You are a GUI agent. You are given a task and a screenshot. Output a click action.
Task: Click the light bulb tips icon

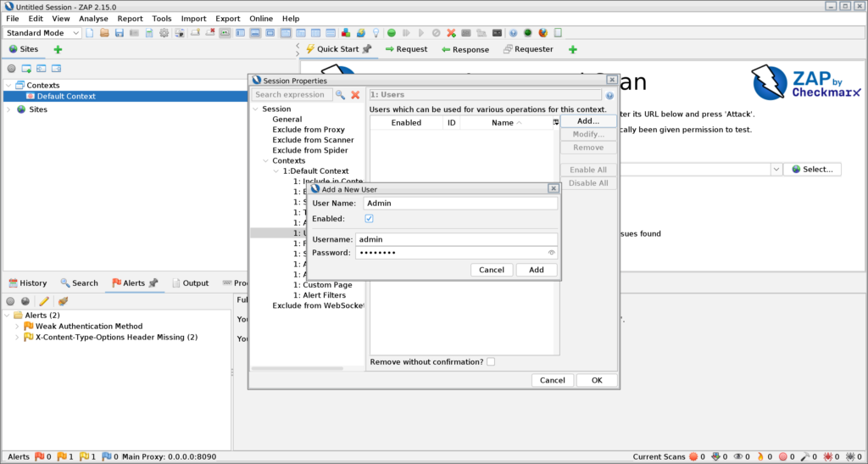(x=376, y=33)
